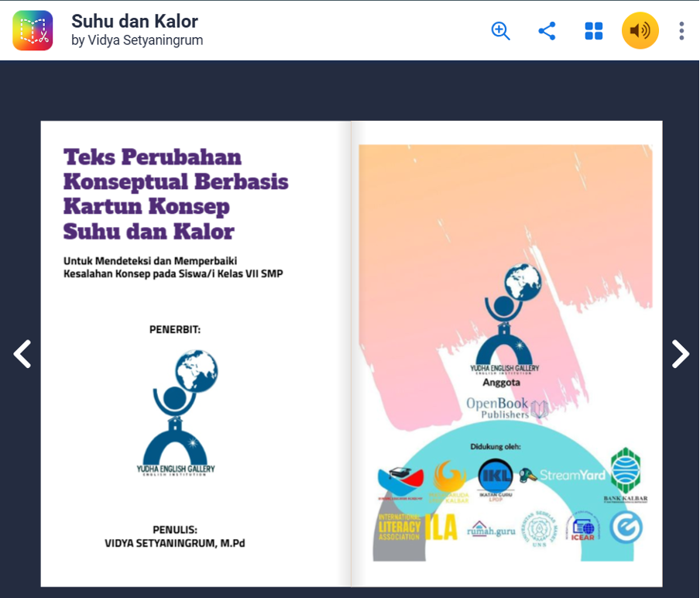Click the Book Creator rainbow app logo

click(33, 30)
